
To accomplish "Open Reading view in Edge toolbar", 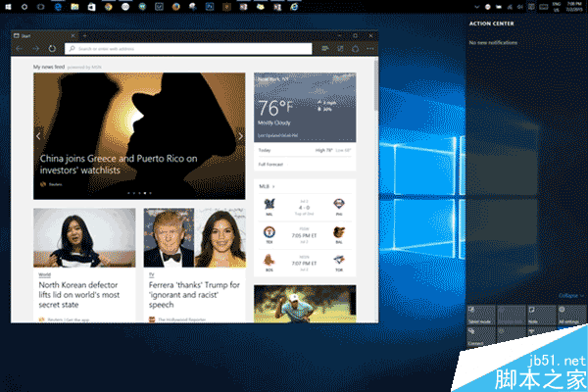I will [x=325, y=49].
